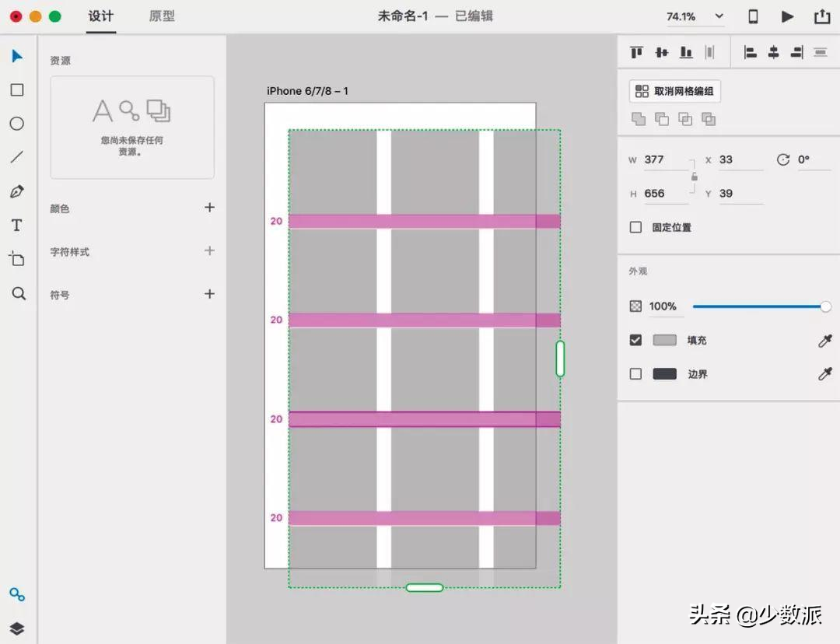Viewport: 840px width, 644px height.
Task: Select the Ellipse tool
Action: click(17, 124)
